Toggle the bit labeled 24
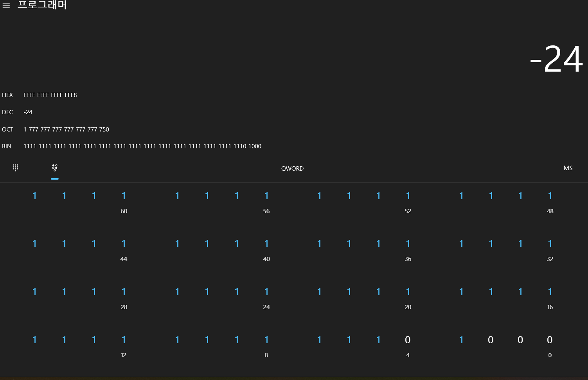Viewport: 588px width, 380px height. click(266, 292)
